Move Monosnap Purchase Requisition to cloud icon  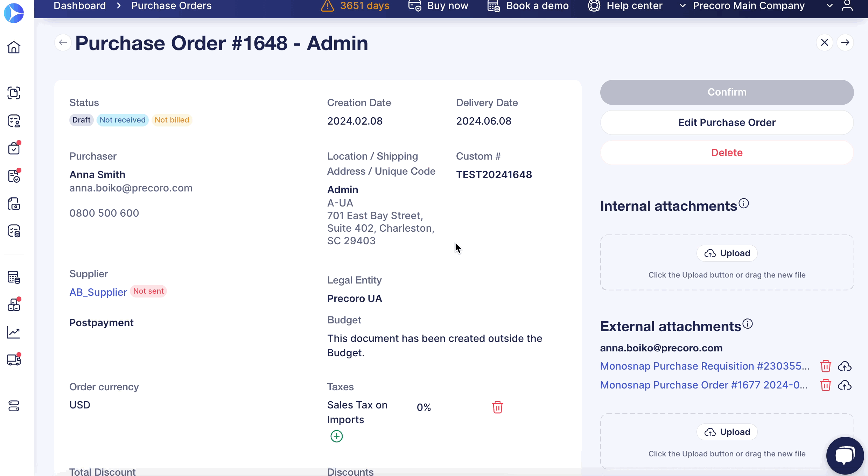click(x=845, y=366)
